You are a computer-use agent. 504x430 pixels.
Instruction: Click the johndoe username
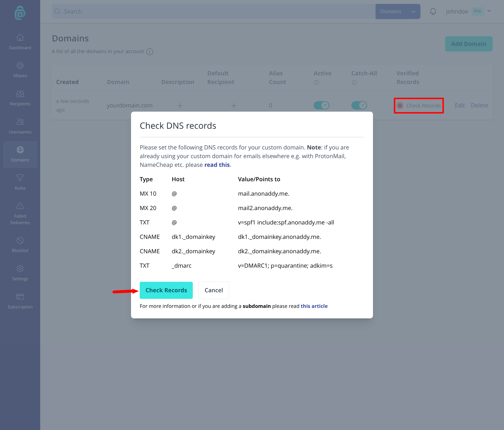[x=457, y=11]
